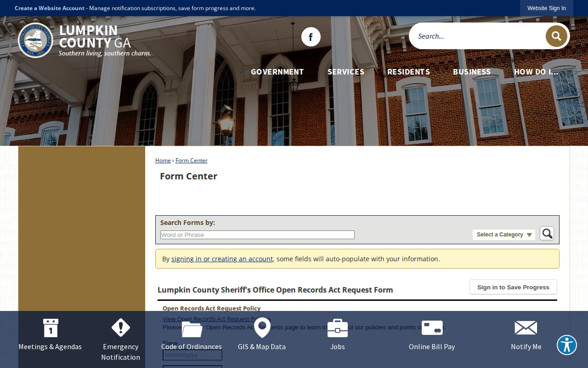Open the Business menu

tap(472, 72)
